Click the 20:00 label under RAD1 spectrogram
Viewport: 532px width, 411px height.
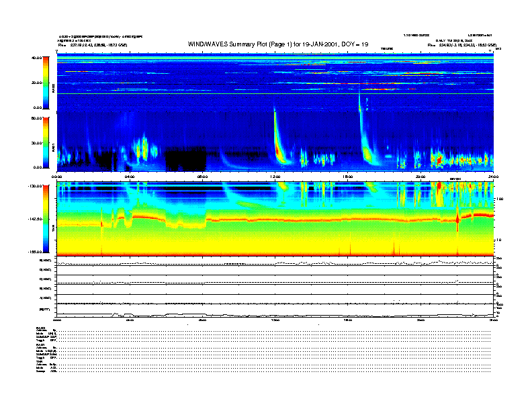[x=420, y=177]
